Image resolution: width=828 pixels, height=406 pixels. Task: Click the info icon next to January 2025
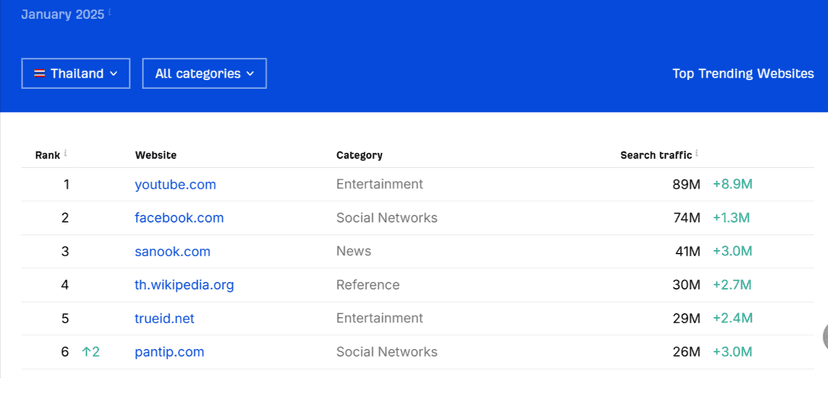(x=110, y=12)
